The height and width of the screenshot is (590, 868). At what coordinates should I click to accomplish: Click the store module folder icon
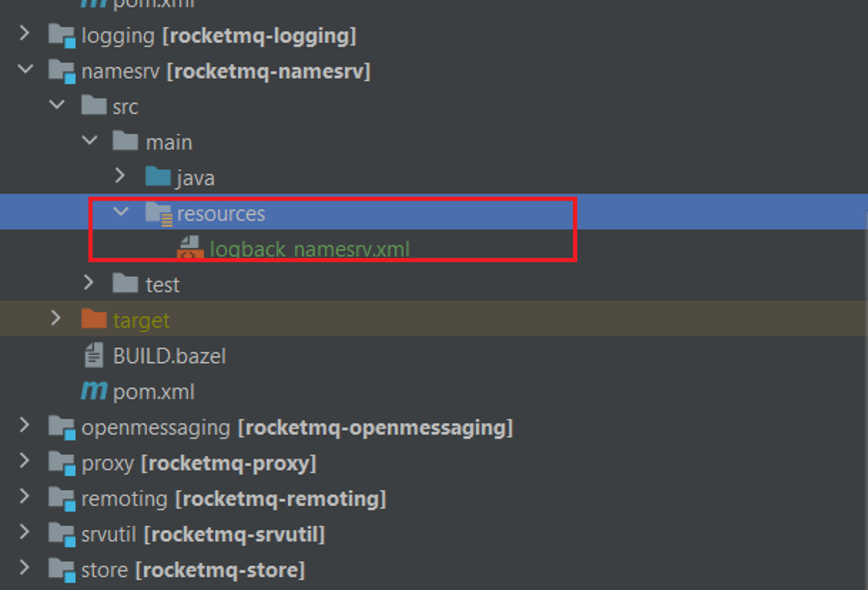click(x=62, y=570)
